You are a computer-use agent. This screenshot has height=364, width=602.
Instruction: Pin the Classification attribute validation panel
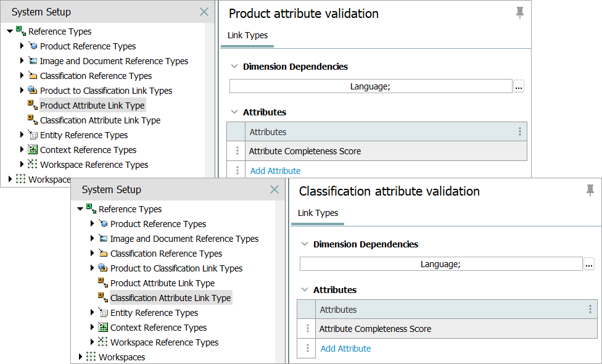[x=590, y=191]
